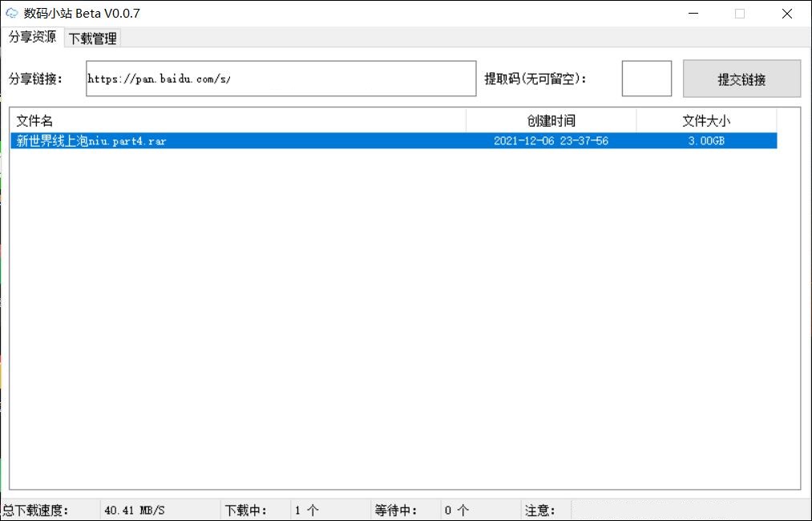Focus the 分享链接 URL input field

tap(281, 79)
